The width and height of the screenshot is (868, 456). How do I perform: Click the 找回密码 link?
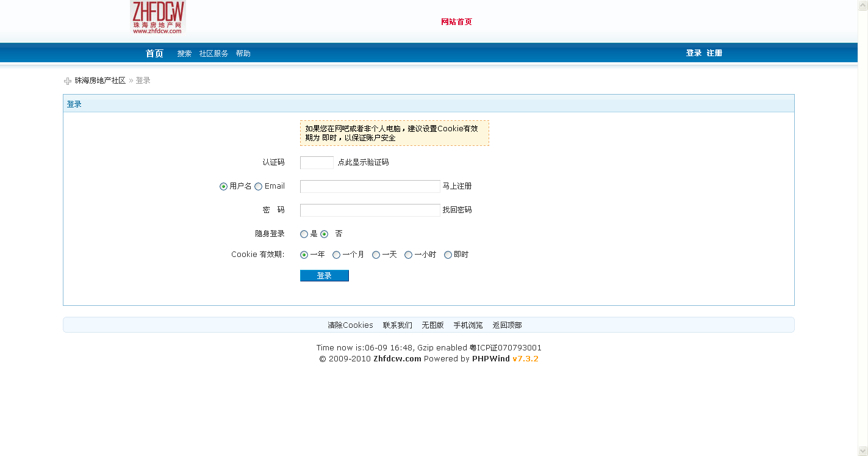point(457,210)
